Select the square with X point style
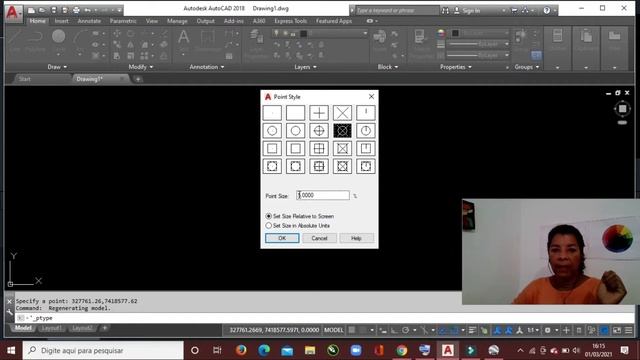The width and height of the screenshot is (640, 360). [342, 148]
